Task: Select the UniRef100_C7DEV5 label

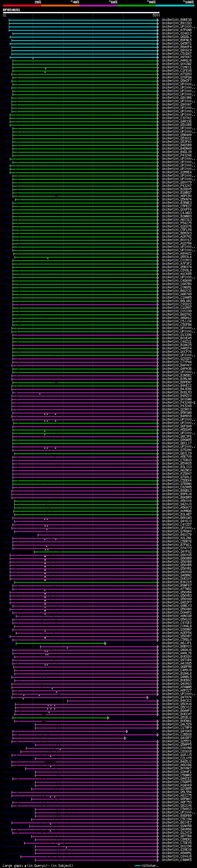Action: coord(177,843)
